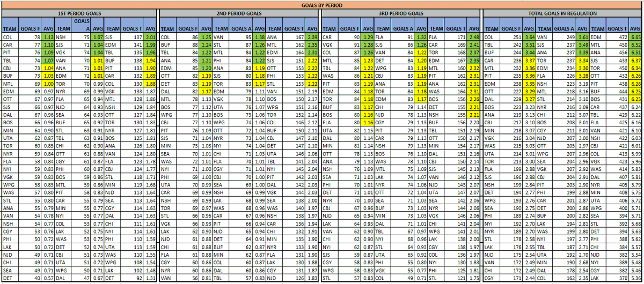The image size is (644, 284).
Task: Click the 167 goals total for ANA in 2nd period
Action: 293,38
